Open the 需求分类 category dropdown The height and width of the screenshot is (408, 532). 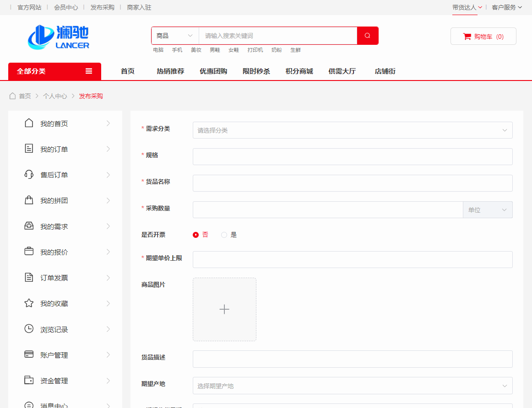tap(352, 130)
